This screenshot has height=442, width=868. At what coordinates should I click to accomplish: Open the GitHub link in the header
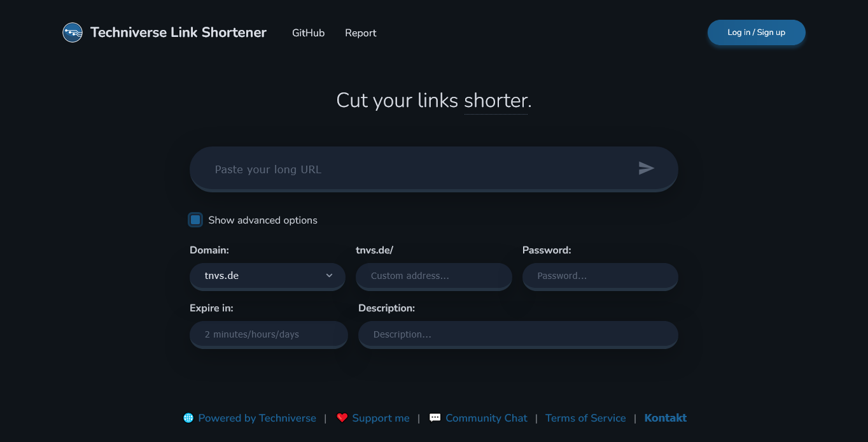tap(309, 32)
